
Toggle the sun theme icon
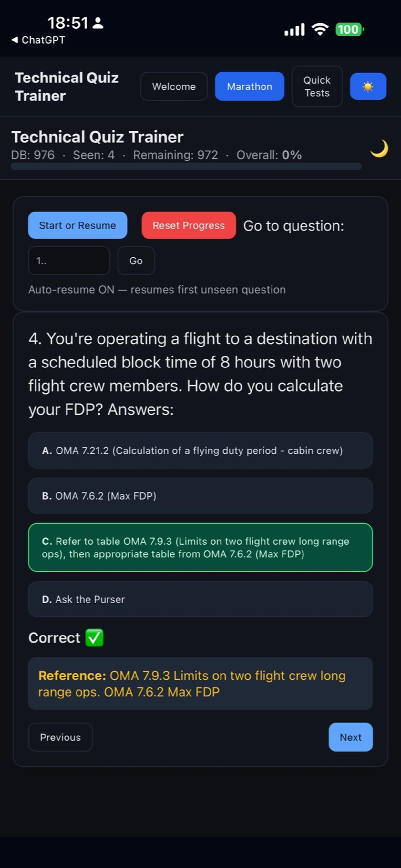click(368, 86)
